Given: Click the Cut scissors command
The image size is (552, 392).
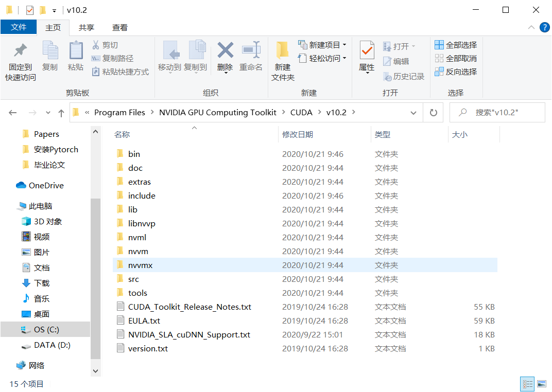Looking at the screenshot, I should coord(105,45).
